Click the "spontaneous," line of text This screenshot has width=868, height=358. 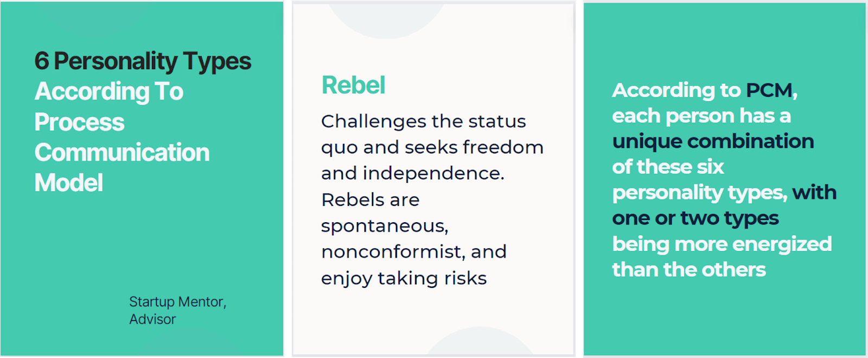pos(385,225)
